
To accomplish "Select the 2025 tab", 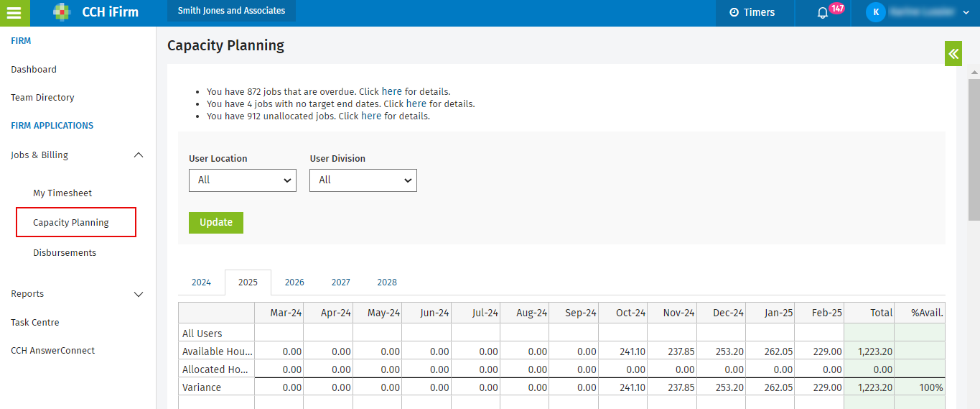I will tap(248, 282).
